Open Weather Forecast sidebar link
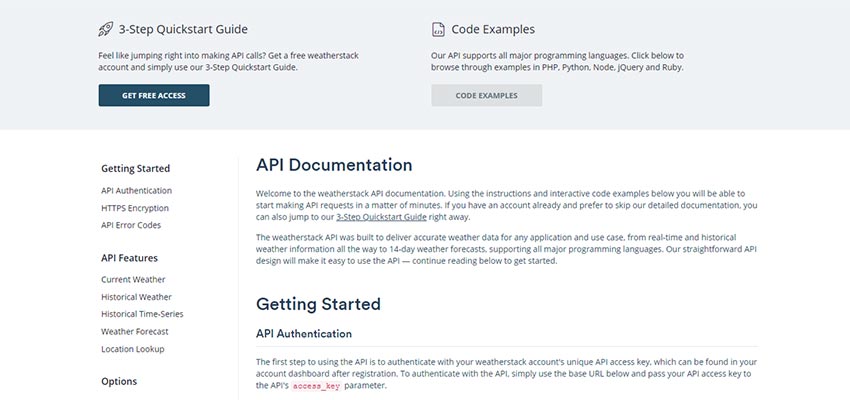The width and height of the screenshot is (850, 400). pos(135,332)
